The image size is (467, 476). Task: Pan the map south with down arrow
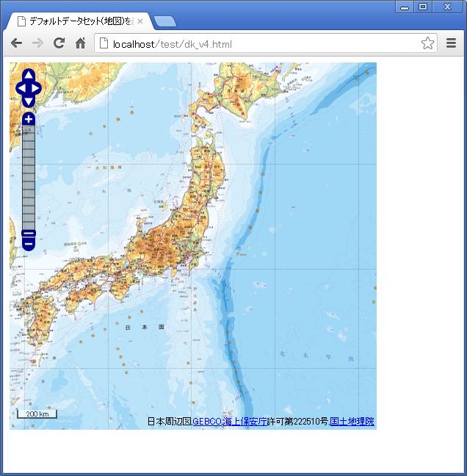tap(29, 101)
